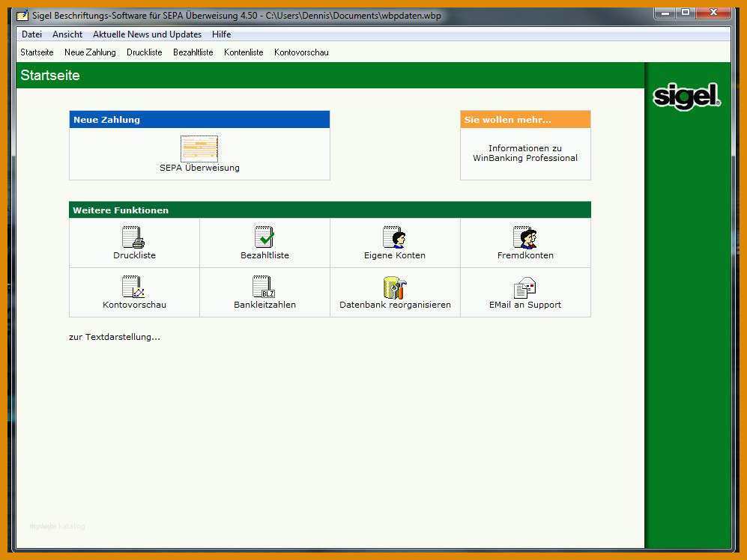Click the EMail an Support text label
This screenshot has width=747, height=560.
pos(525,305)
